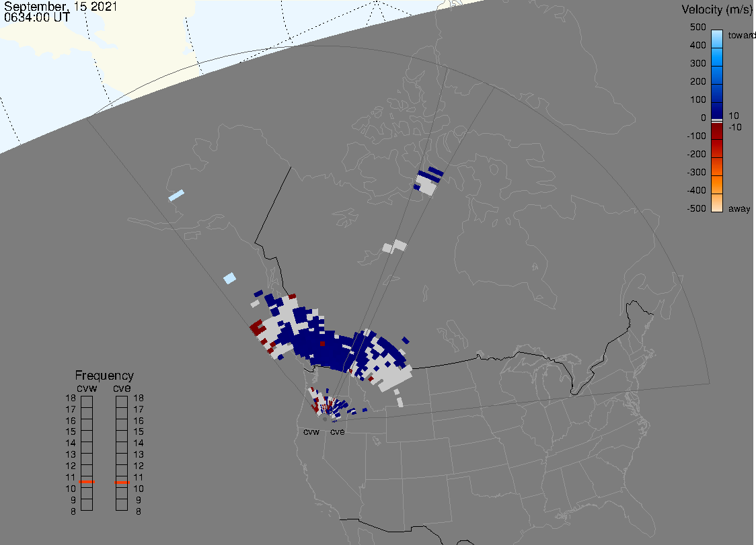
Task: Click the red frequency marker on the cve bar
Action: coord(122,483)
